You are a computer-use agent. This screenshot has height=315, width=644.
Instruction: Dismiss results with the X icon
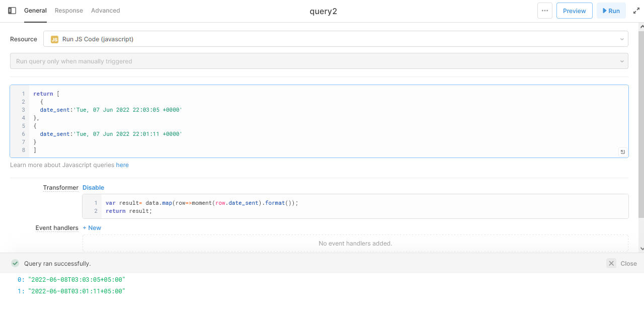(611, 263)
